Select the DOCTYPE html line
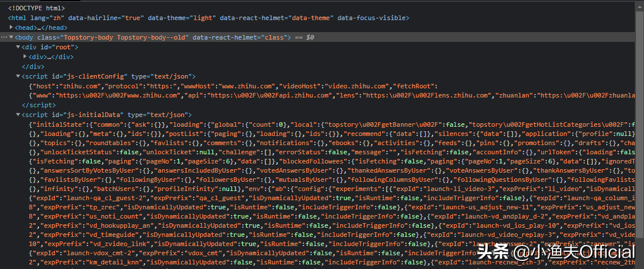Screen dimensions: 644x269 click(x=36, y=8)
